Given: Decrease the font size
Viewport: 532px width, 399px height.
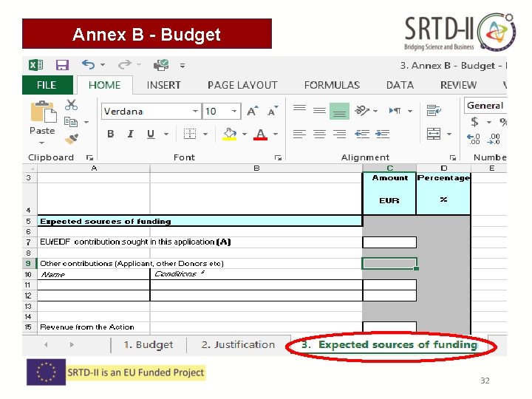Looking at the screenshot, I should 273,111.
